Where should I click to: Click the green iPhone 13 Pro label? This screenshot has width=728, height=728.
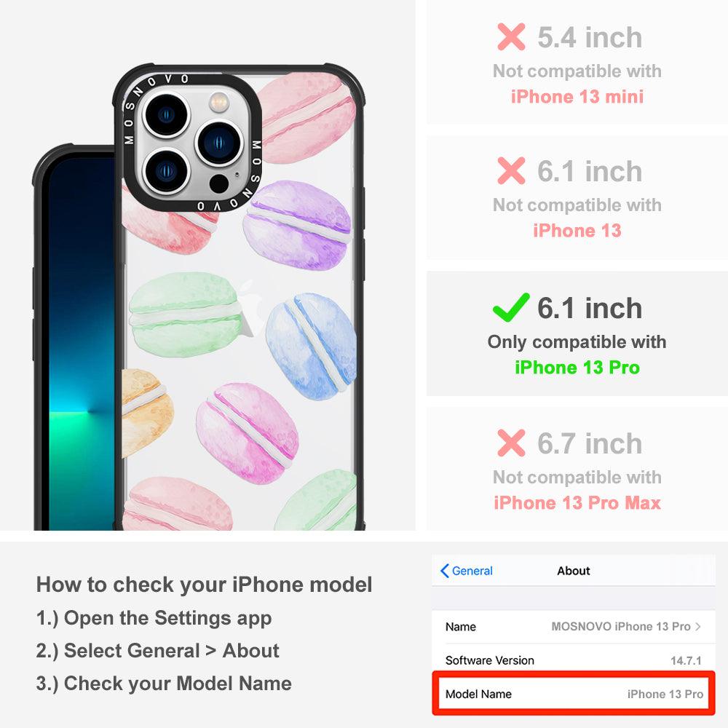coord(577,367)
